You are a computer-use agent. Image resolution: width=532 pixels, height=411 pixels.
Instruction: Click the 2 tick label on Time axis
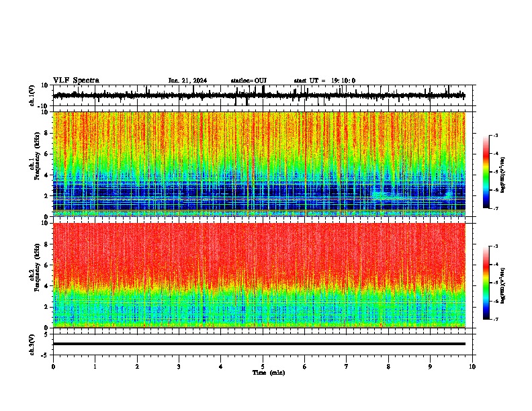(137, 367)
